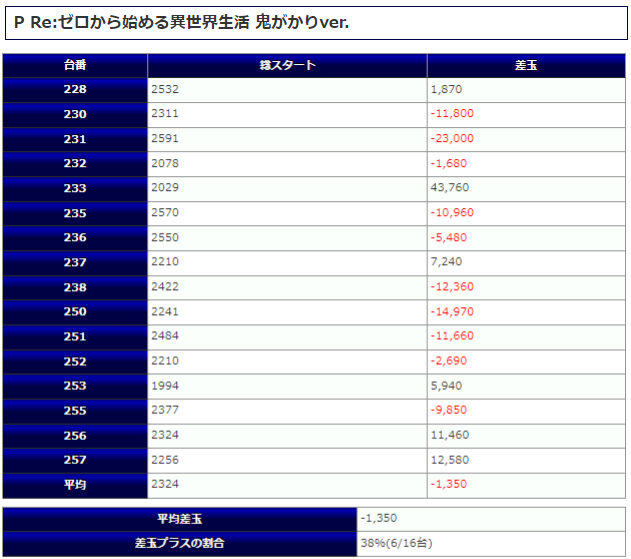Click the 差玉 column header
Image resolution: width=631 pixels, height=559 pixels.
point(526,65)
